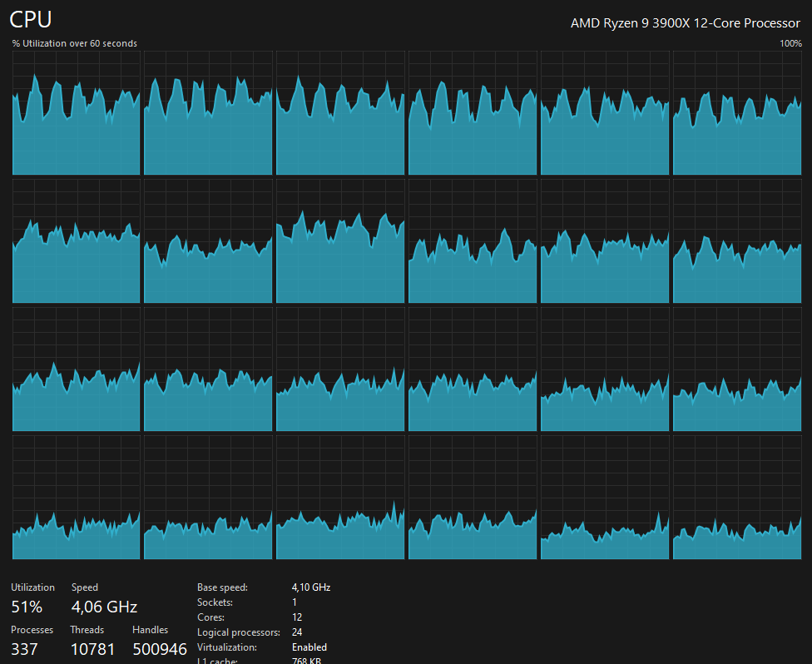
Task: Select the last graph in the top row
Action: click(736, 112)
